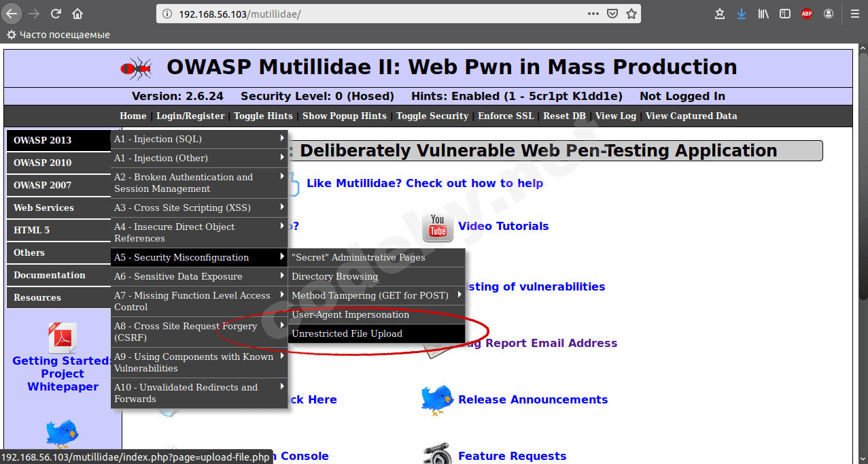This screenshot has height=464, width=868.
Task: Click the Video Tutorials link
Action: click(x=504, y=227)
